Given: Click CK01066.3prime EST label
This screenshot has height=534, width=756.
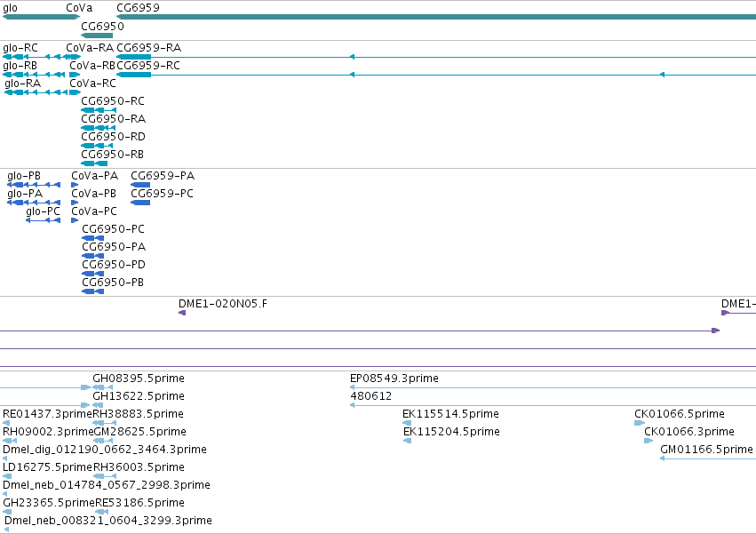Looking at the screenshot, I should click(689, 432).
